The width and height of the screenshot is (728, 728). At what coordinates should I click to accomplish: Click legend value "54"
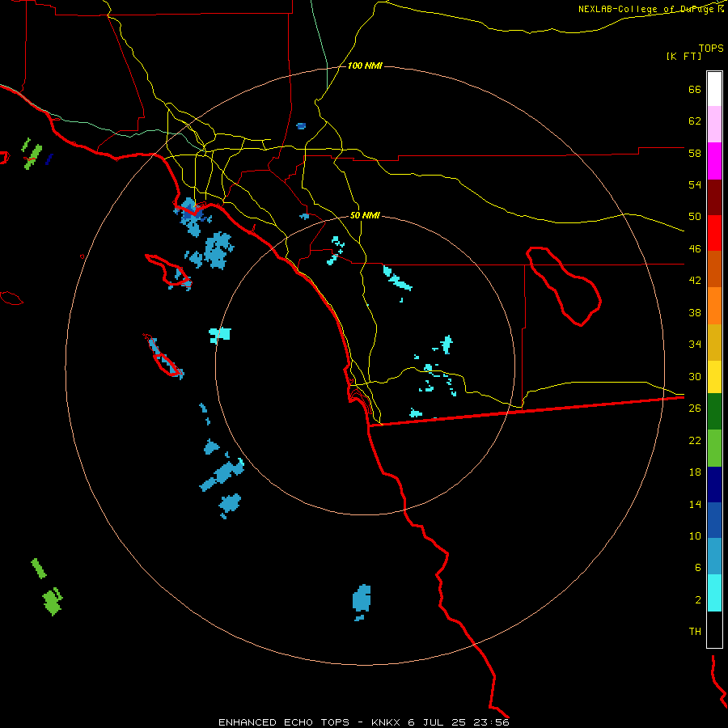[x=695, y=184]
